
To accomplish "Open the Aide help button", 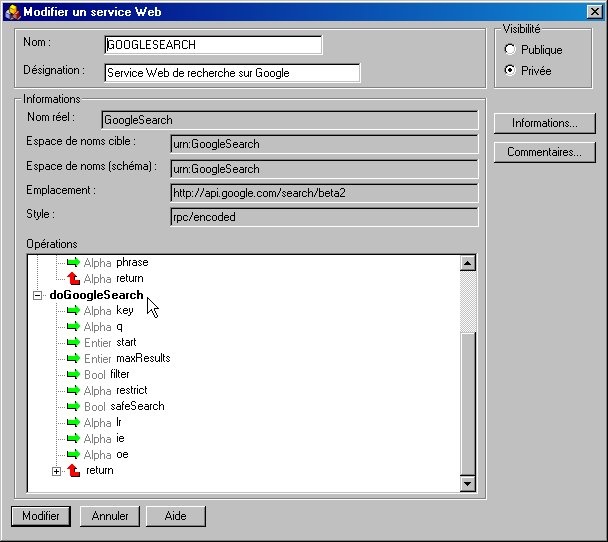I will 176,516.
